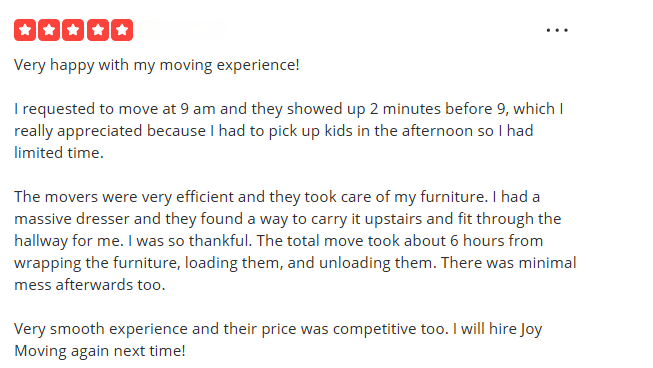Click the phrase '2 minutes before 9'

(438, 109)
